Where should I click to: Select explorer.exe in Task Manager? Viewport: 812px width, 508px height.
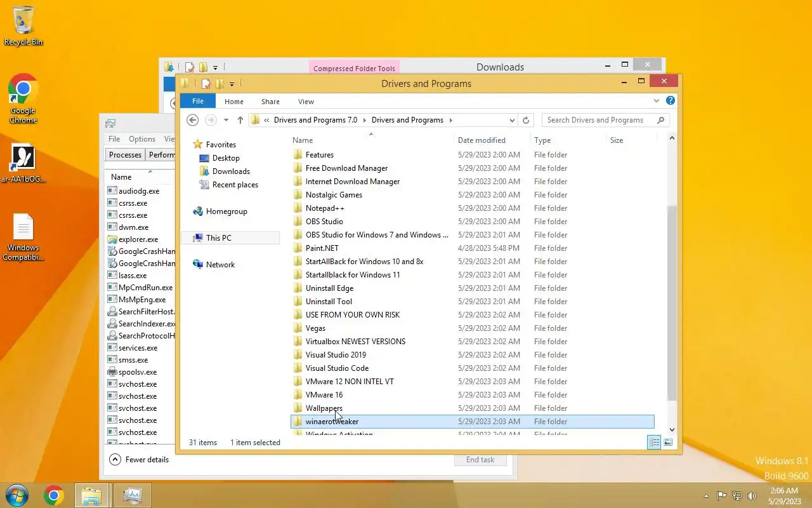pyautogui.click(x=138, y=239)
